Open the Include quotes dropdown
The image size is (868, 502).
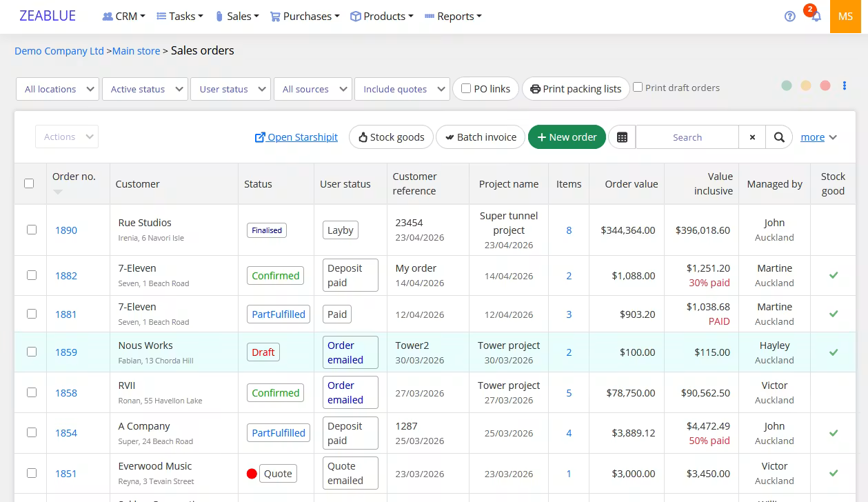[x=402, y=89]
